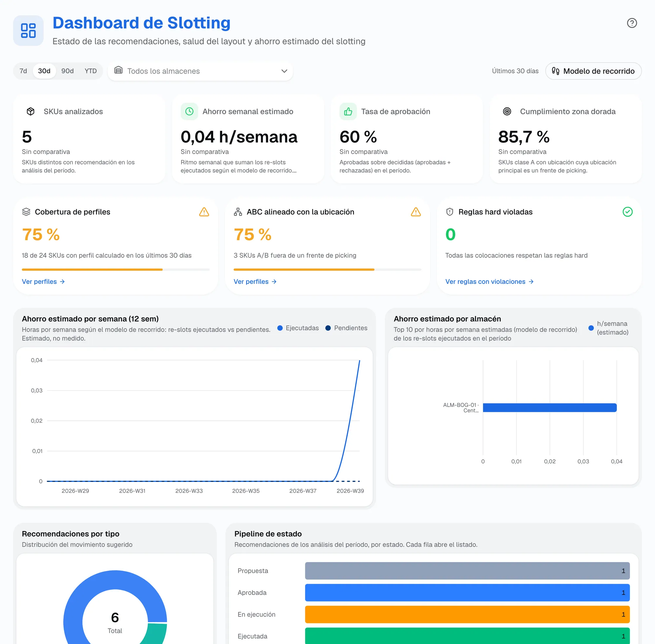Click the warning icon on Cobertura de perfiles

[204, 212]
